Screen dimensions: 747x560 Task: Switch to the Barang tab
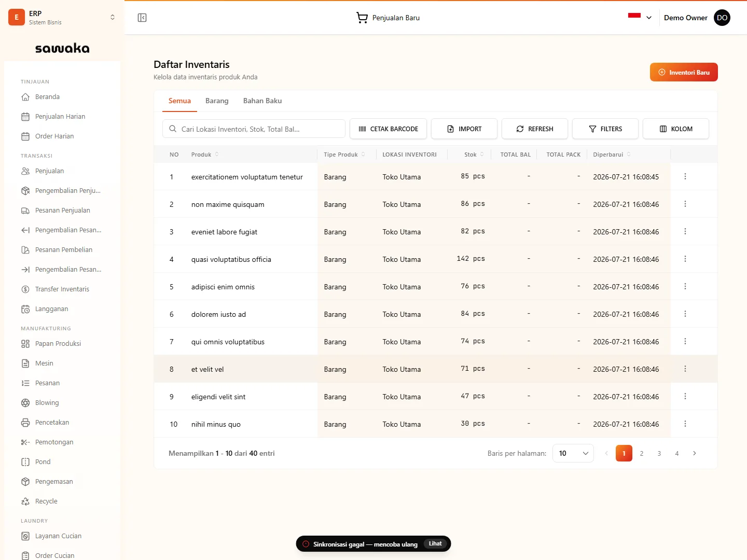point(217,101)
